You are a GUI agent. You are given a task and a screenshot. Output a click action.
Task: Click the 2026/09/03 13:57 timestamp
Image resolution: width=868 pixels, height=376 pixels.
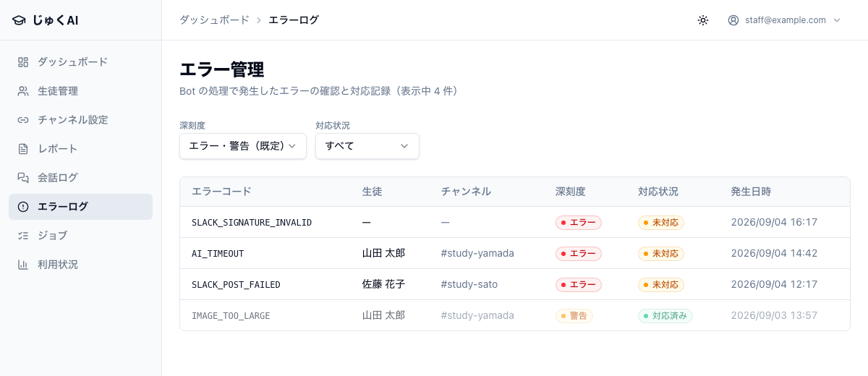[774, 315]
